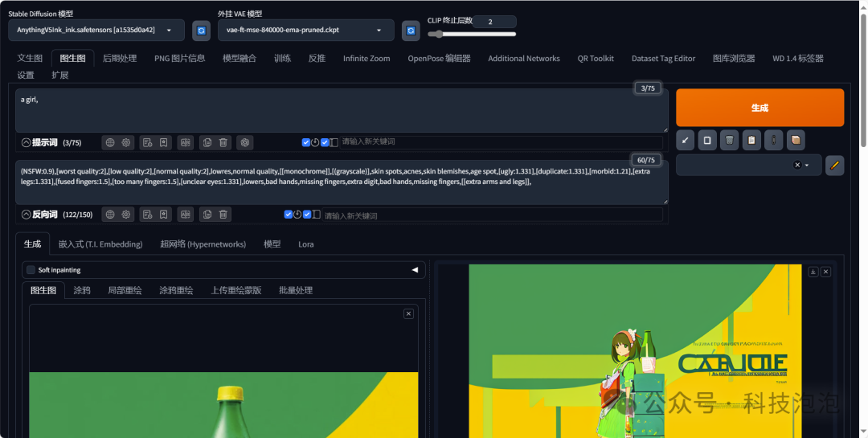Toggle first checkbox beside 反向词 keyword input
The image size is (868, 438).
click(x=288, y=215)
